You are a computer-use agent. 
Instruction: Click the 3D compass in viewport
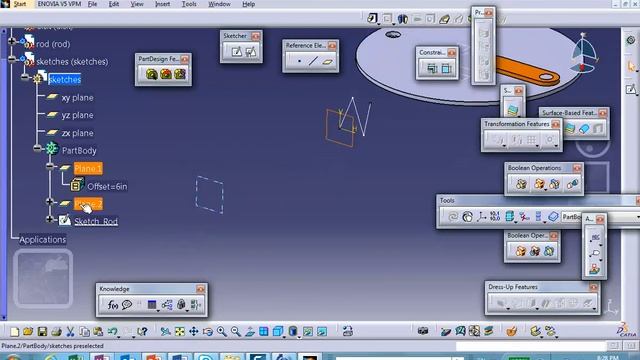(x=584, y=53)
